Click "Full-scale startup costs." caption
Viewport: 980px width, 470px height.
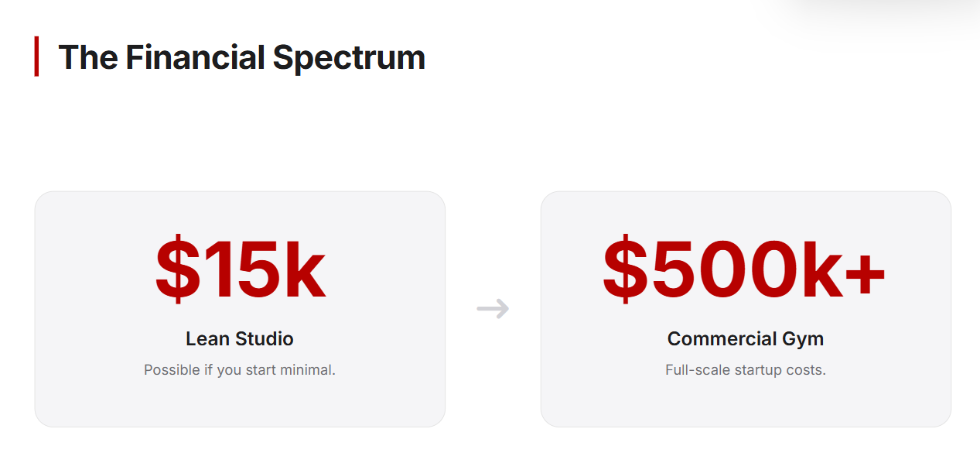tap(746, 370)
